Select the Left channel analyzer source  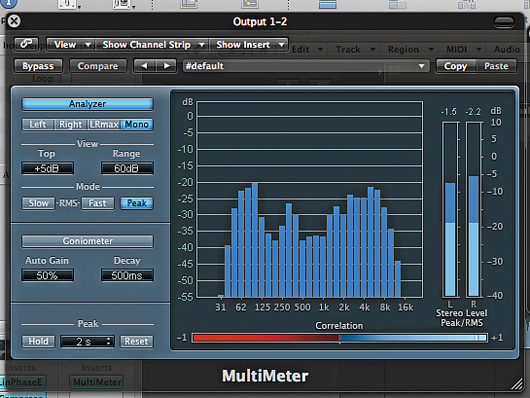(38, 124)
